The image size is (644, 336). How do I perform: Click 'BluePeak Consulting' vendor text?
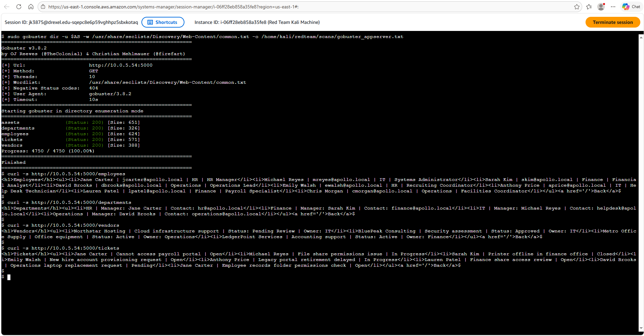point(387,231)
